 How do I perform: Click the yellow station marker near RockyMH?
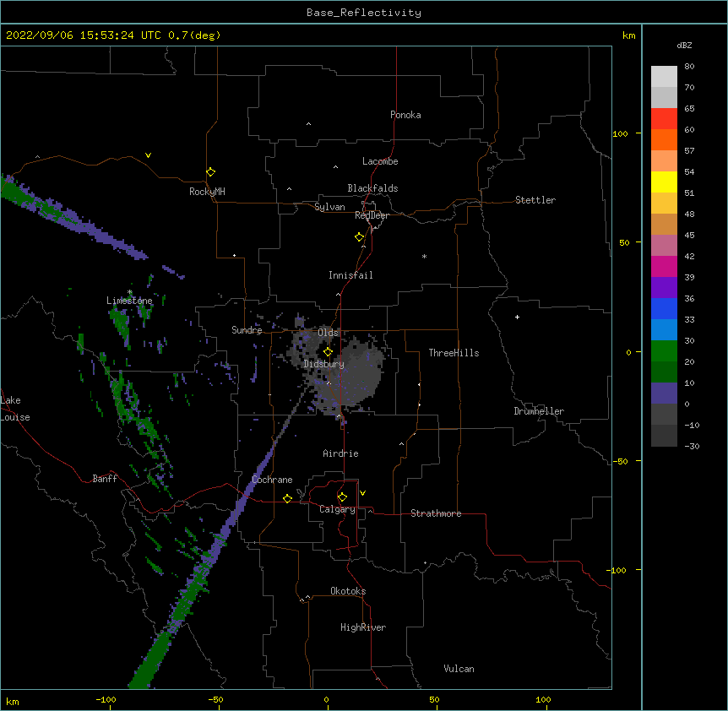pyautogui.click(x=210, y=172)
